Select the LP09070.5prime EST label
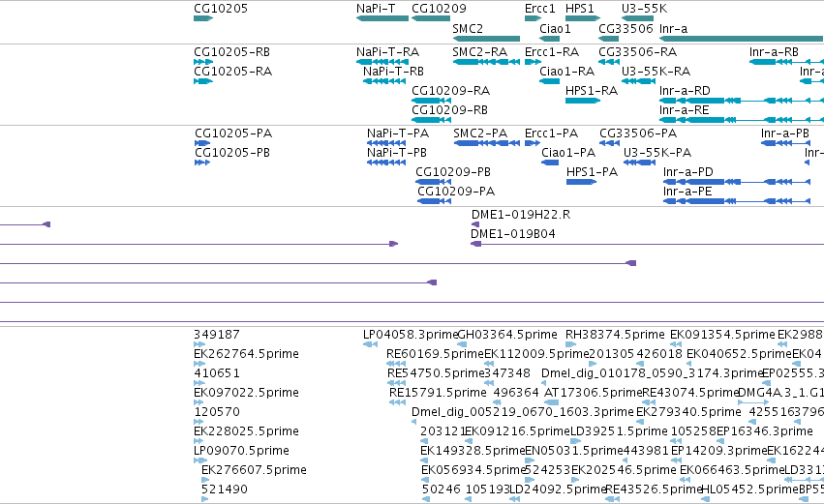Viewport: 824px width, 504px height. coord(241,451)
